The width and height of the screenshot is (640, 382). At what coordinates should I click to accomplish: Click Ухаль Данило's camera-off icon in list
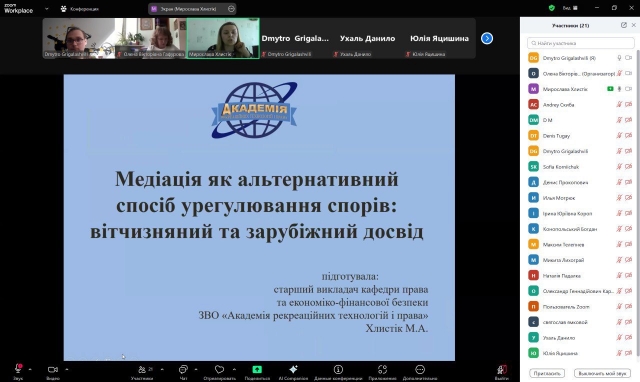[629, 338]
